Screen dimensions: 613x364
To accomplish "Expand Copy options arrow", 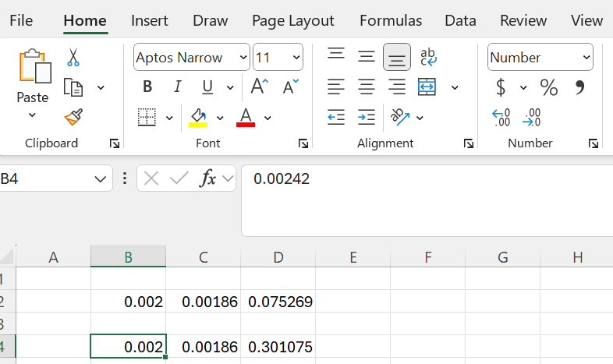I will click(x=101, y=87).
